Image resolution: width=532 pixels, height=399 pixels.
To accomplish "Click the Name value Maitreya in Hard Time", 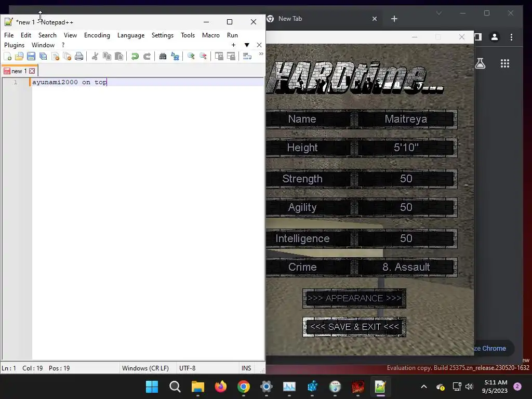I will (x=406, y=119).
